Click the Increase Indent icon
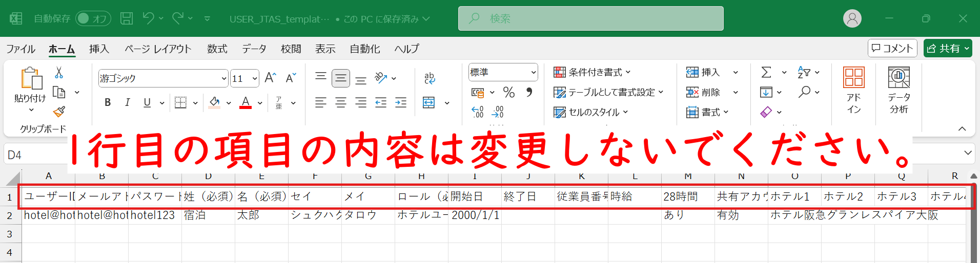The image size is (980, 263). pyautogui.click(x=401, y=103)
